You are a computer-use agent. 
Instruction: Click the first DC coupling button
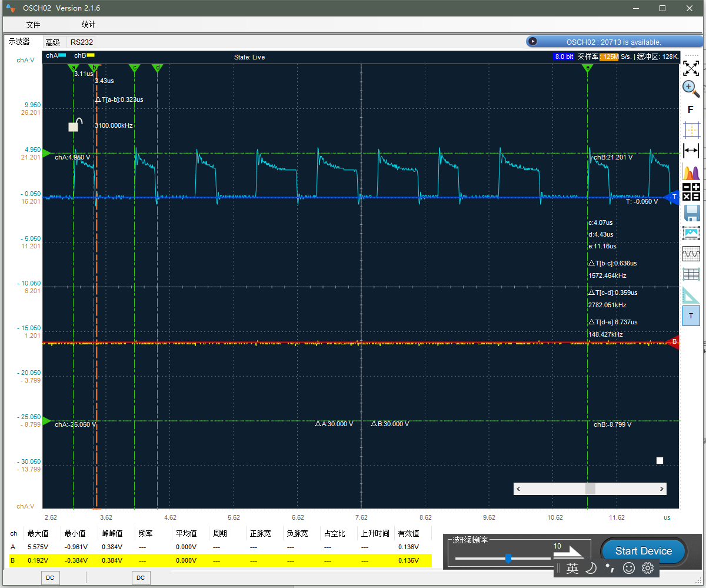pos(50,578)
